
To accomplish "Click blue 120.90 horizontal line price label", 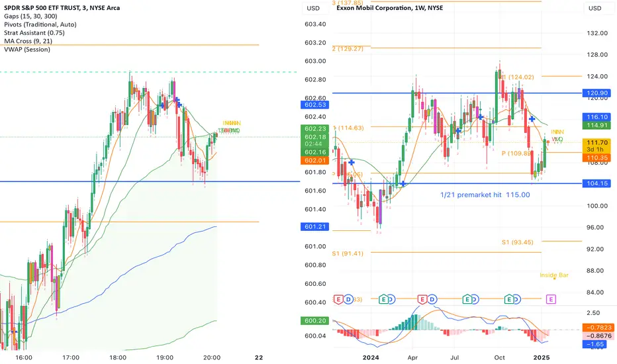I will (x=597, y=93).
